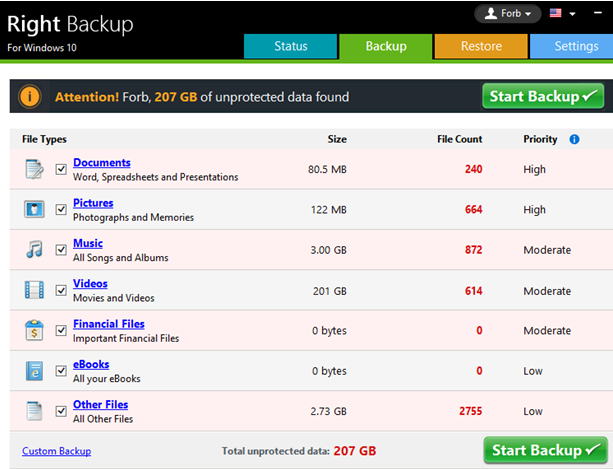
Task: Click the 872 file count
Action: coord(473,250)
